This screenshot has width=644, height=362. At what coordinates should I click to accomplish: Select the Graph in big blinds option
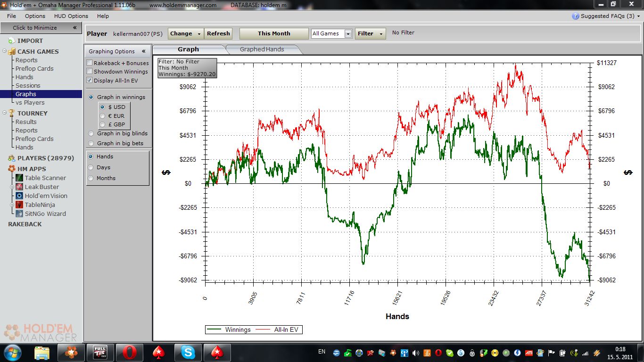click(91, 133)
